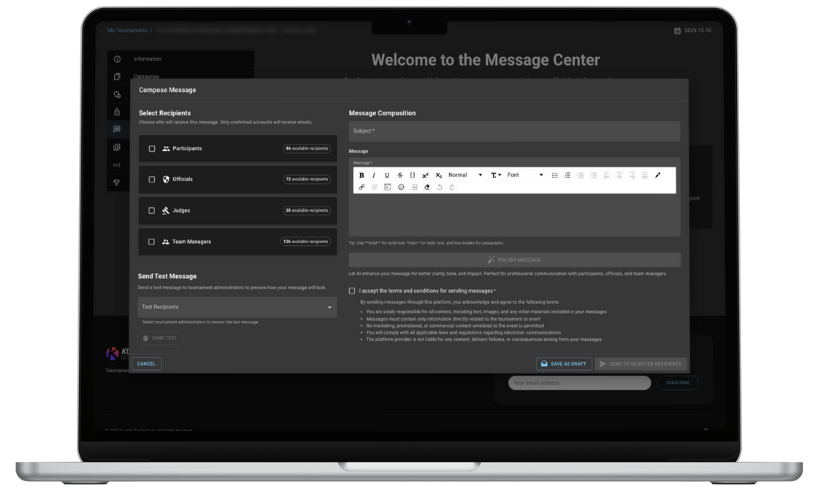Click the superscript icon in the toolbar

click(425, 175)
